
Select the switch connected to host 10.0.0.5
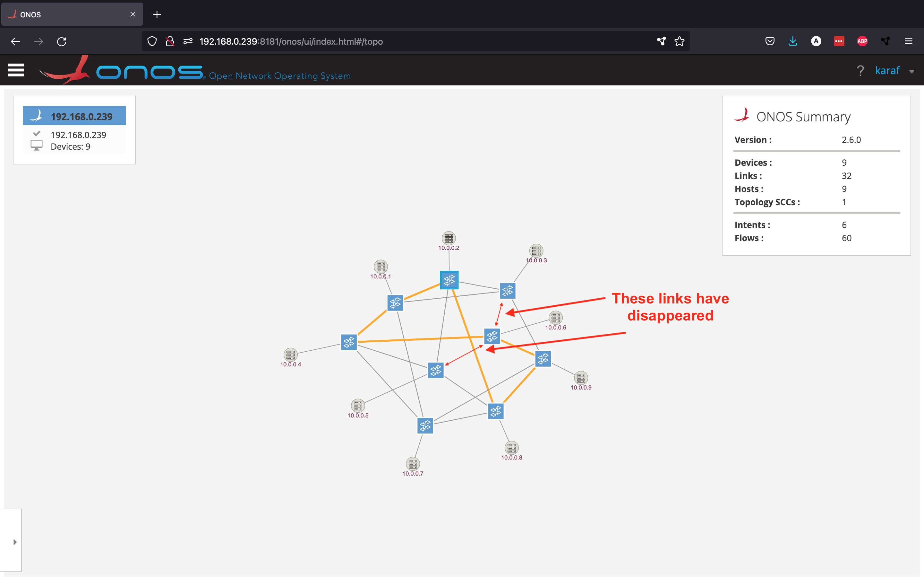point(436,370)
